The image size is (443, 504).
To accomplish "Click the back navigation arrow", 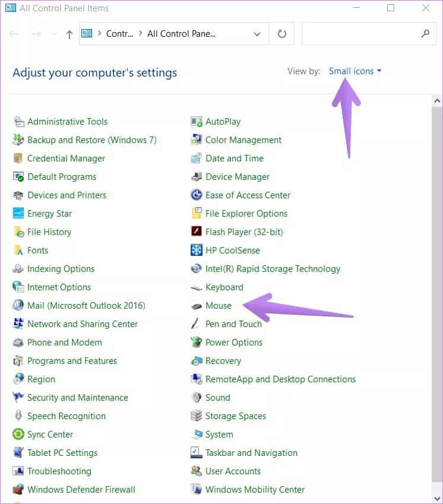I will click(14, 34).
